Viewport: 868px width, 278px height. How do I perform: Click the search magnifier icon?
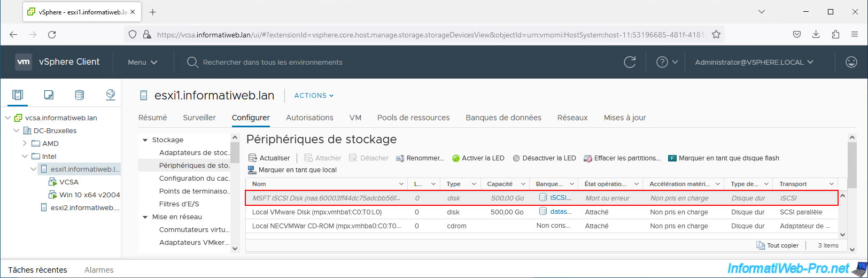click(x=192, y=62)
